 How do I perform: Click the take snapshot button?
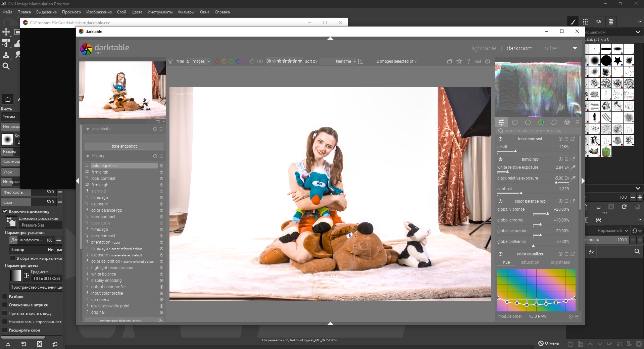124,146
